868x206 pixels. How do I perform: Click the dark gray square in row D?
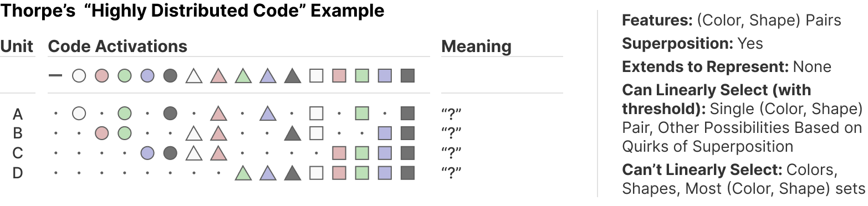pos(407,173)
